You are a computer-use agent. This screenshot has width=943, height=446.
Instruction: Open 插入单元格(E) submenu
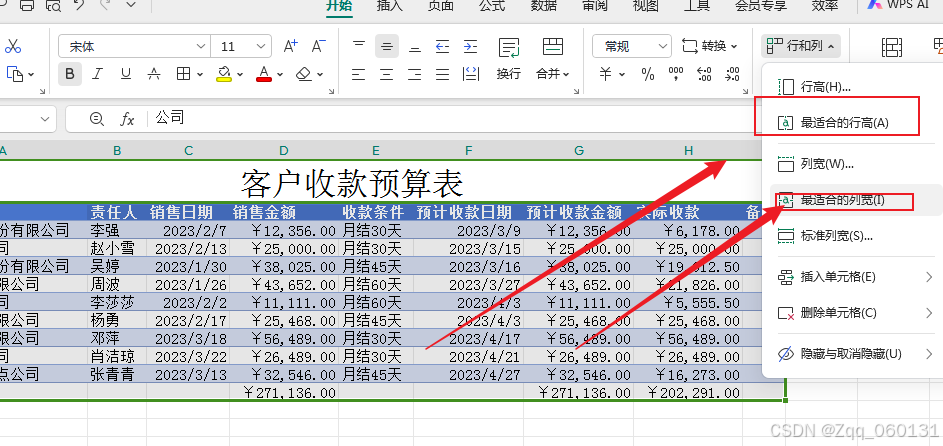856,277
